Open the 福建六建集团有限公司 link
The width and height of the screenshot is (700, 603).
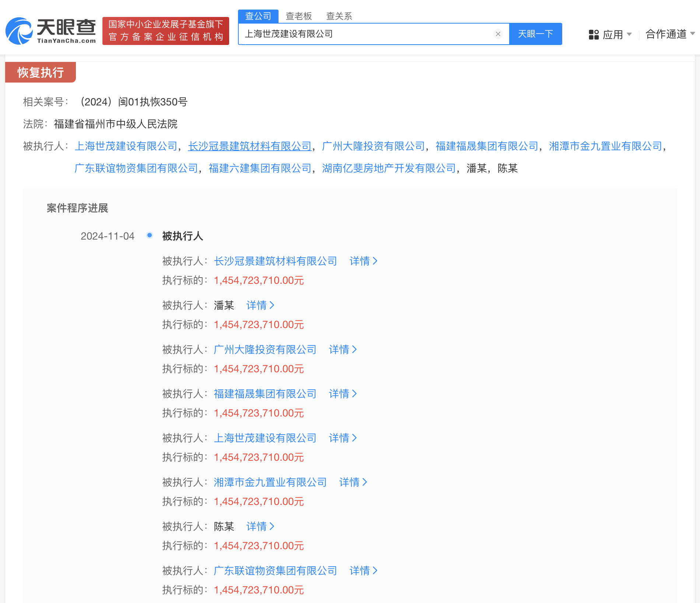click(x=260, y=168)
